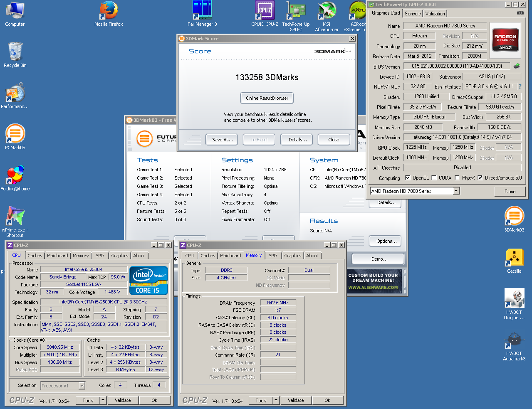This screenshot has height=409, width=532.
Task: Click the Driver Version field in GPU-Z
Action: [x=463, y=137]
